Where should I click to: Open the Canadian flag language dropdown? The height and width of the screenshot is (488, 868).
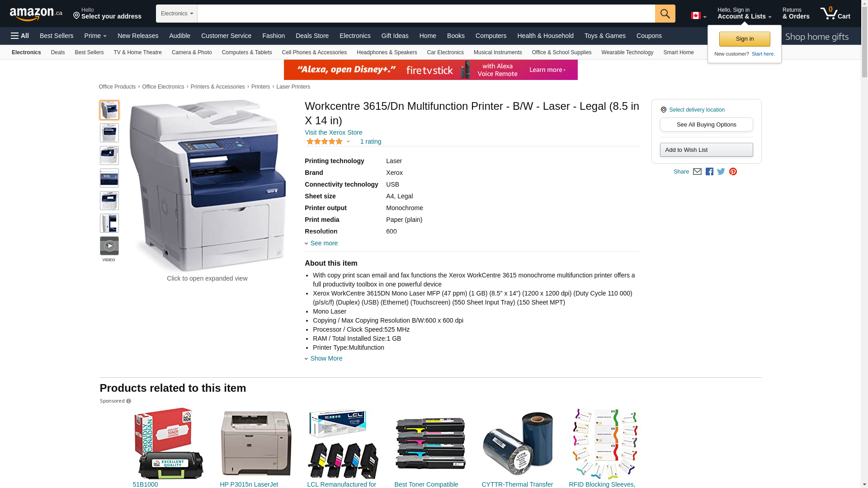point(698,16)
